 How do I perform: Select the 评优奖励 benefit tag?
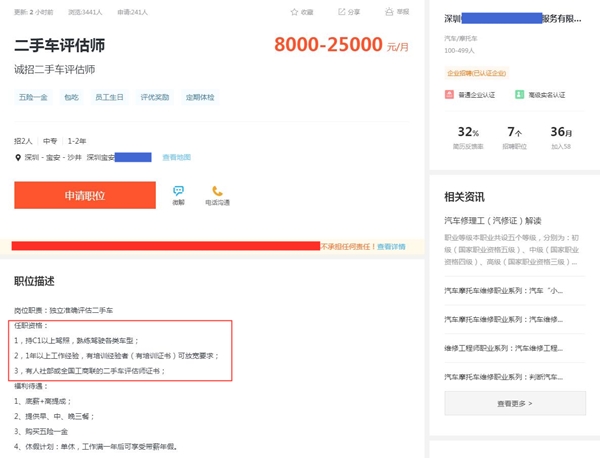pyautogui.click(x=154, y=97)
